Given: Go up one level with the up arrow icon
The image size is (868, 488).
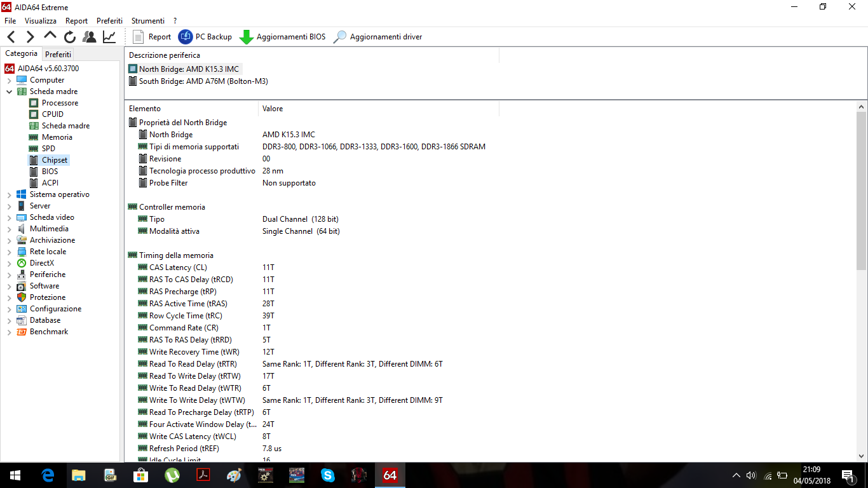Looking at the screenshot, I should coord(50,36).
